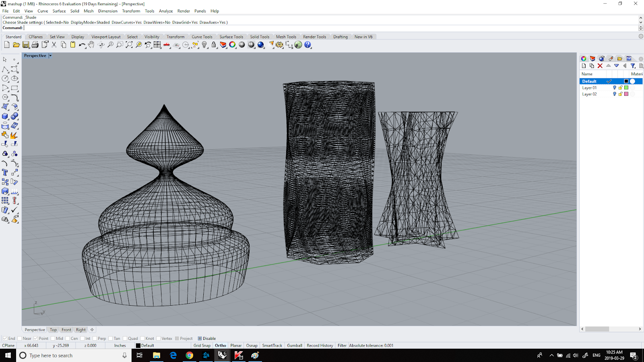This screenshot has width=644, height=362.
Task: Enable the Cen osnap checkbox
Action: tap(68, 338)
